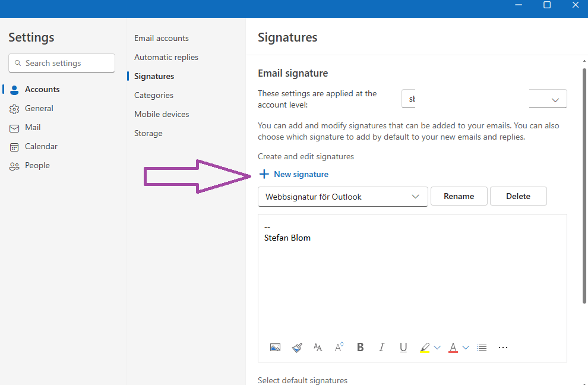Image resolution: width=588 pixels, height=385 pixels.
Task: Apply bullet list formatting
Action: click(x=482, y=347)
